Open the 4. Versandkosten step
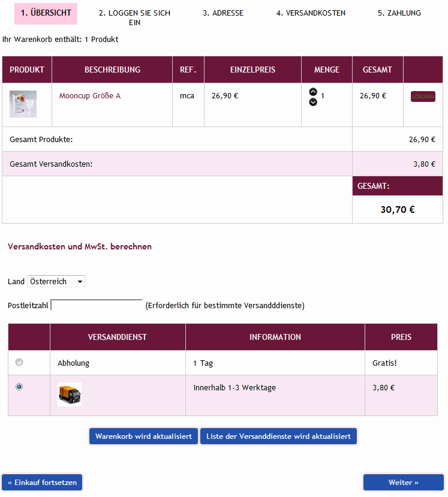The height and width of the screenshot is (497, 448). pos(311,13)
